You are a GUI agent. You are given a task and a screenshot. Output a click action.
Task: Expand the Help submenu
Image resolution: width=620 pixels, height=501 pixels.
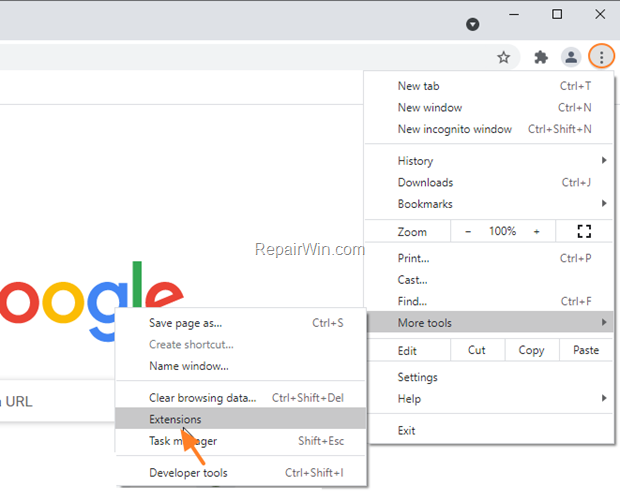489,399
